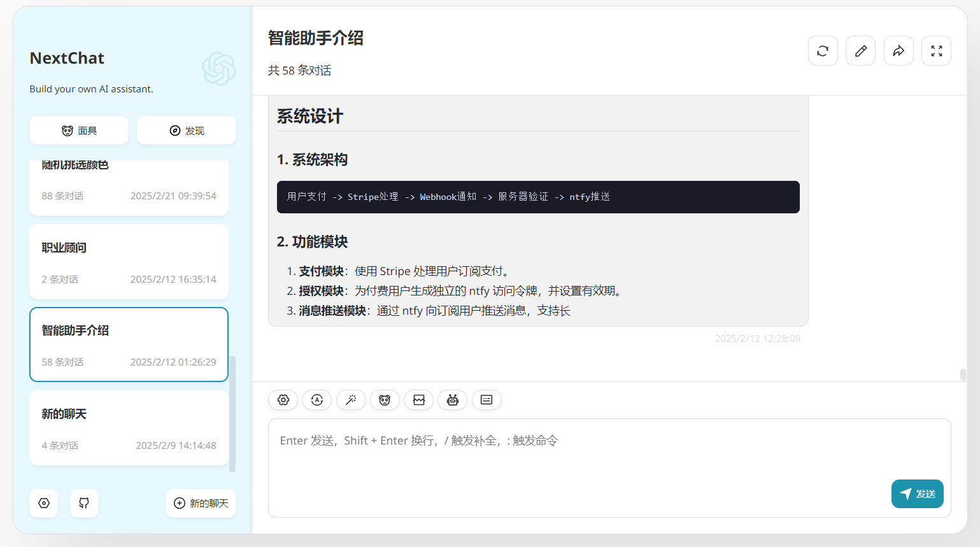Open the edit pencil icon for the chat title
This screenshot has height=547, width=980.
860,50
